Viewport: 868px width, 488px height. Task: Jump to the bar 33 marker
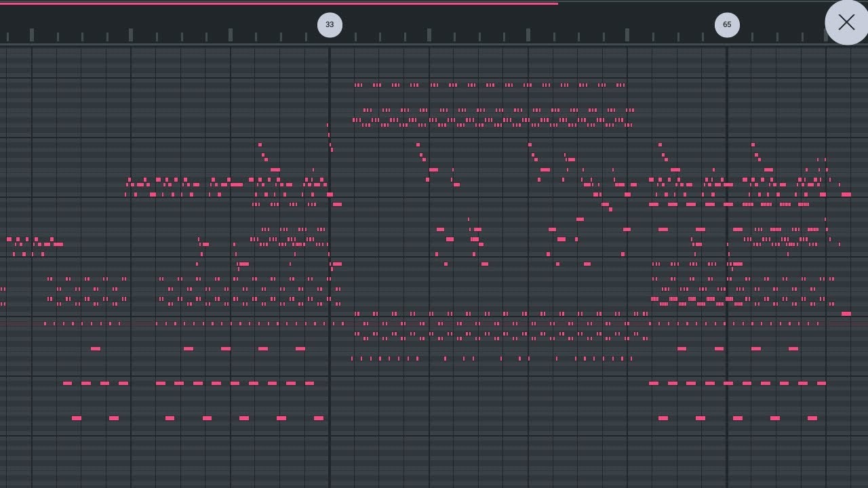coord(330,25)
